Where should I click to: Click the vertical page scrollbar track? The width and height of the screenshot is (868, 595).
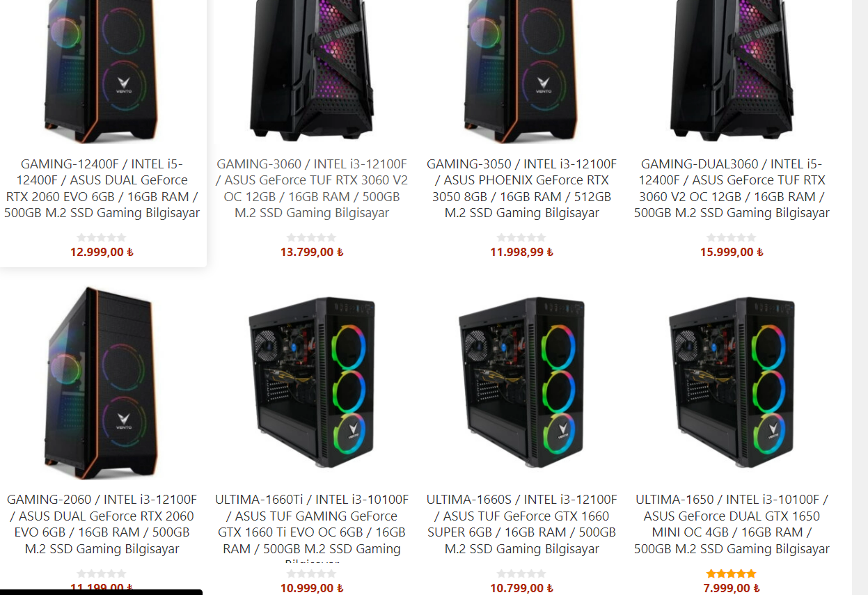[x=860, y=297]
